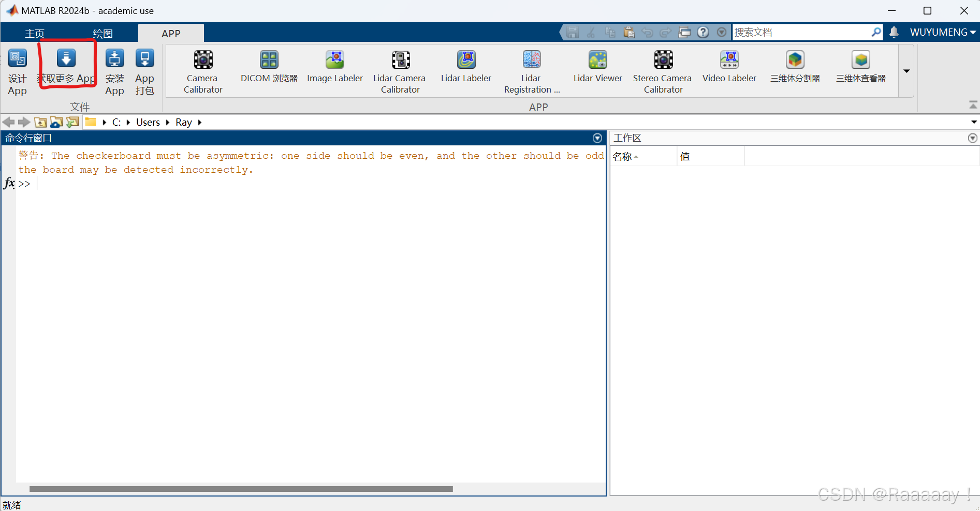
Task: Launch Video Labeler app
Action: pyautogui.click(x=729, y=67)
